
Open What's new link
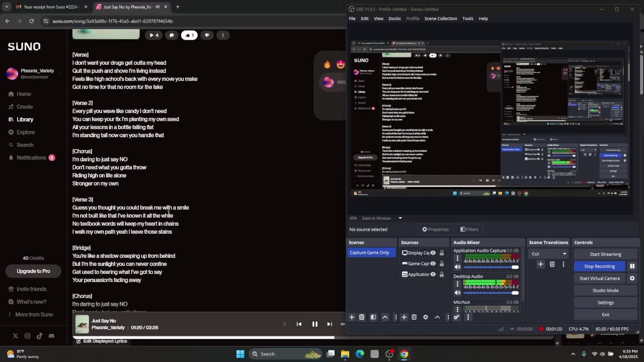pyautogui.click(x=28, y=302)
